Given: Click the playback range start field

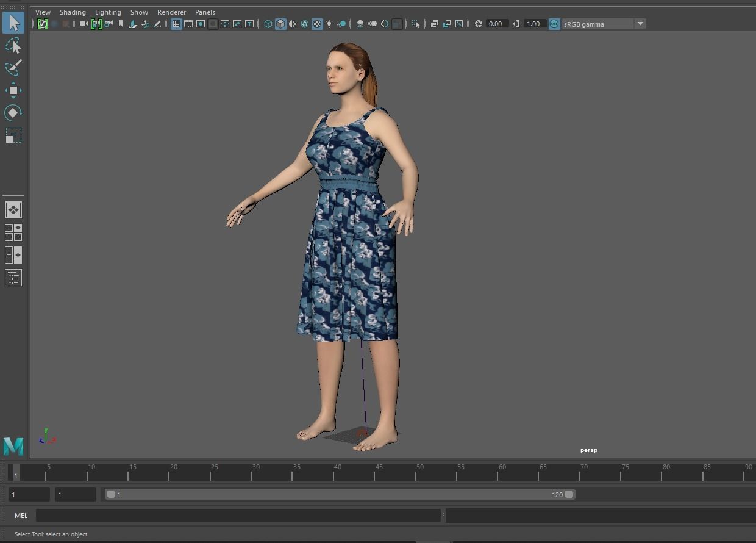Looking at the screenshot, I should pyautogui.click(x=76, y=495).
